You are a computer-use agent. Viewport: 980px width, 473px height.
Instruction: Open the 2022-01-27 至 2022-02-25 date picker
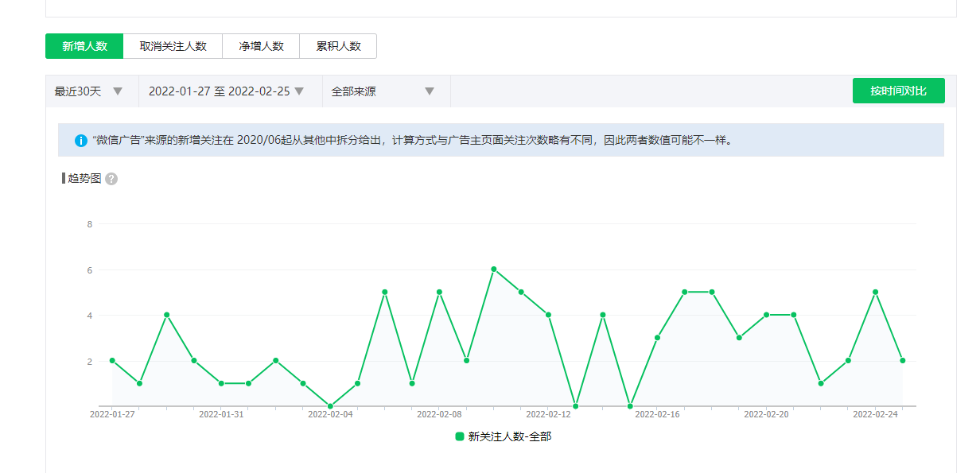point(227,91)
